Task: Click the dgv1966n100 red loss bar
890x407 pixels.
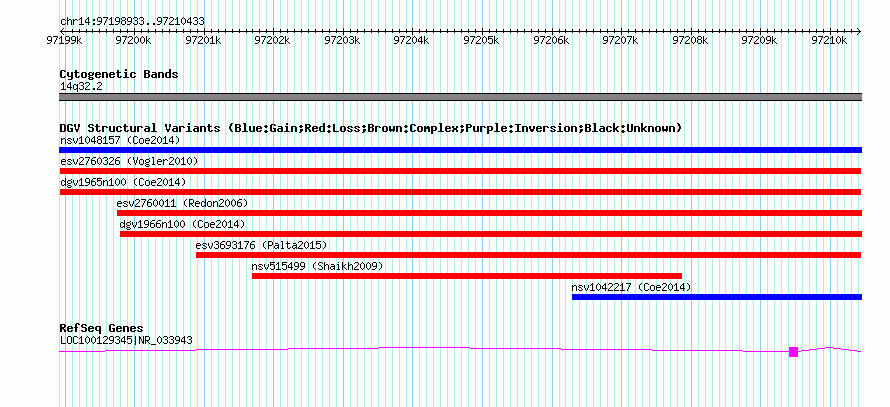Action: [x=491, y=234]
